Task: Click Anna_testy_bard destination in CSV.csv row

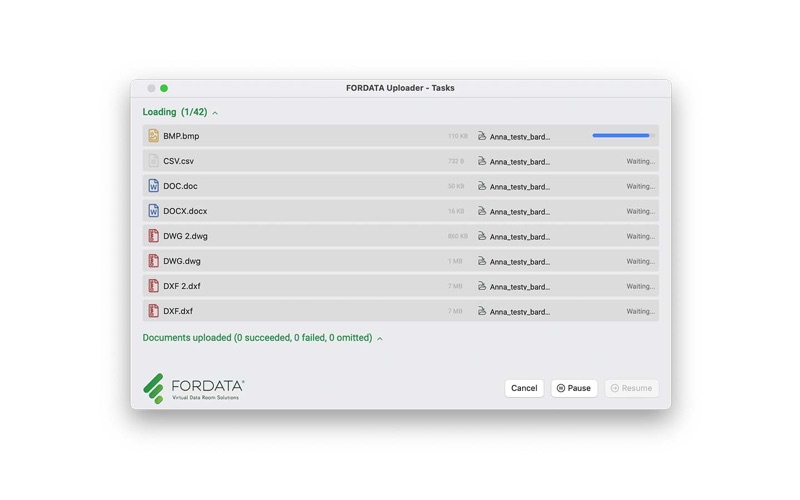Action: coord(520,162)
